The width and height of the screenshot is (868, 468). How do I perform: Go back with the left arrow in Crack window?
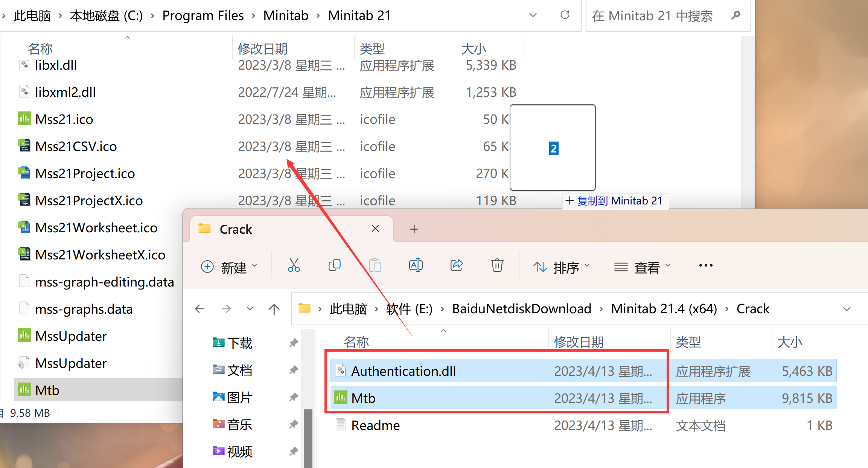[x=199, y=309]
